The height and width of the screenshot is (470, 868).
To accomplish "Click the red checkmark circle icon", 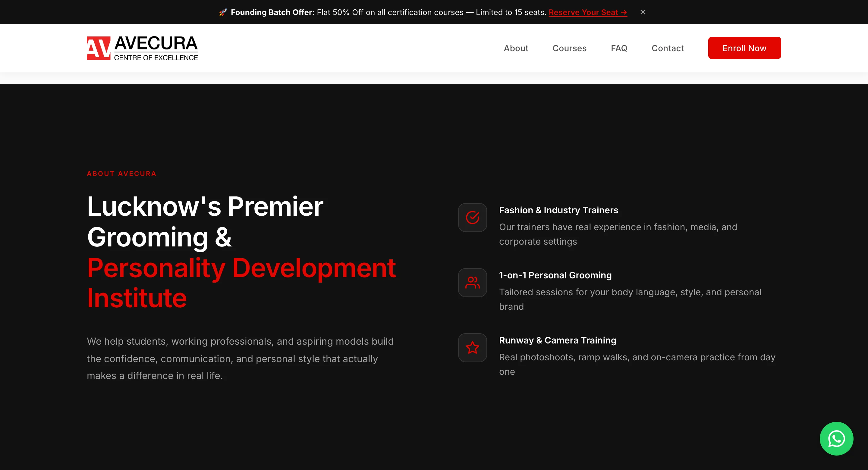I will coord(472,217).
